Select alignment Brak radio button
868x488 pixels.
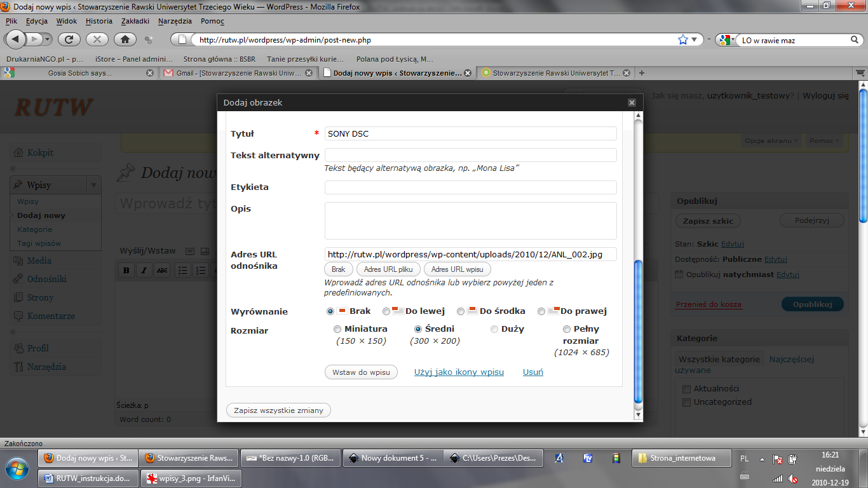330,311
